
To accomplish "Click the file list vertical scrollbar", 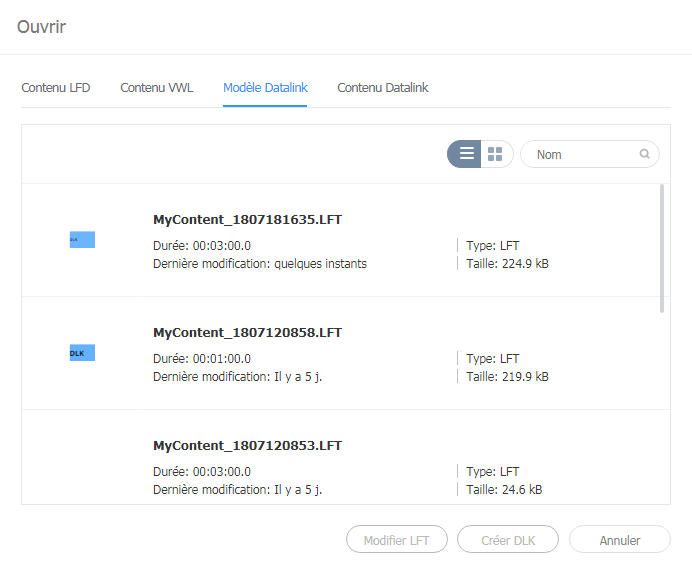I will 660,248.
